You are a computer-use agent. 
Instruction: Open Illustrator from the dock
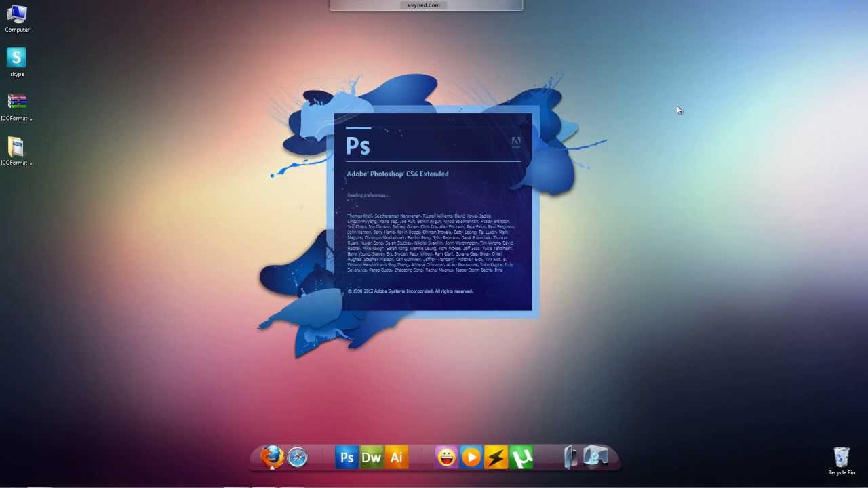[x=396, y=457]
